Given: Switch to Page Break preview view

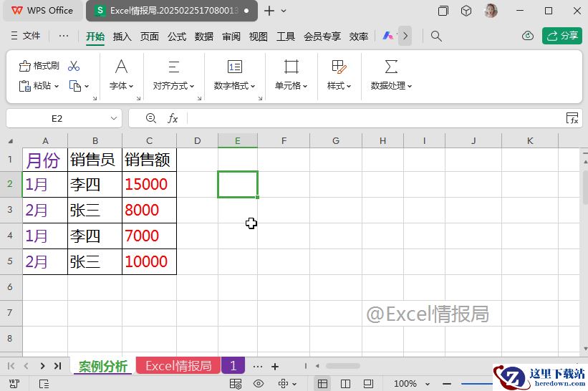Looking at the screenshot, I should pyautogui.click(x=345, y=384).
